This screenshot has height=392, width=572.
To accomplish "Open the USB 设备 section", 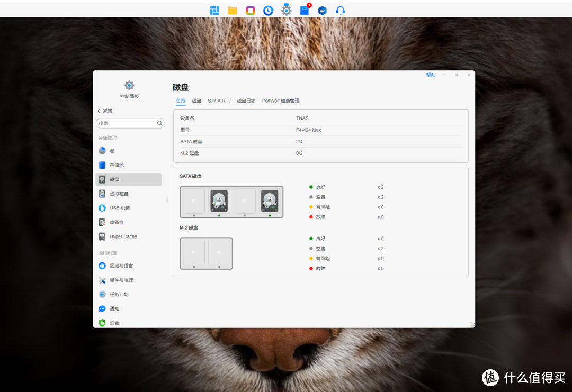I will [120, 208].
